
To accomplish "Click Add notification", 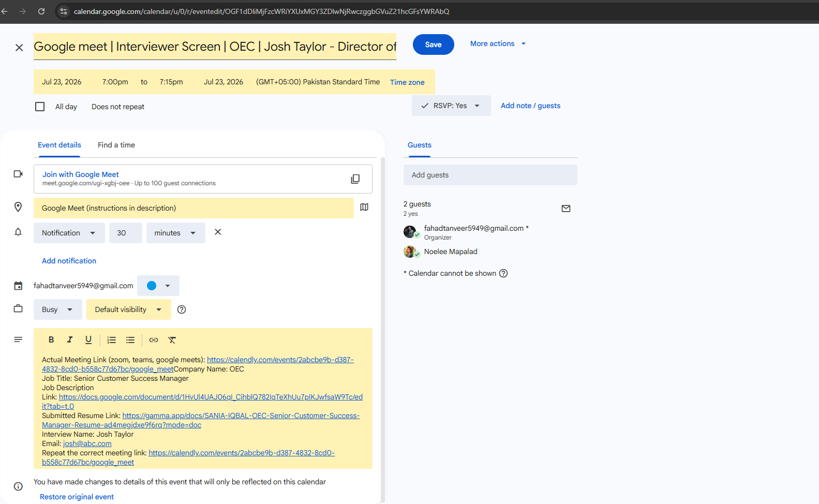I will (69, 261).
